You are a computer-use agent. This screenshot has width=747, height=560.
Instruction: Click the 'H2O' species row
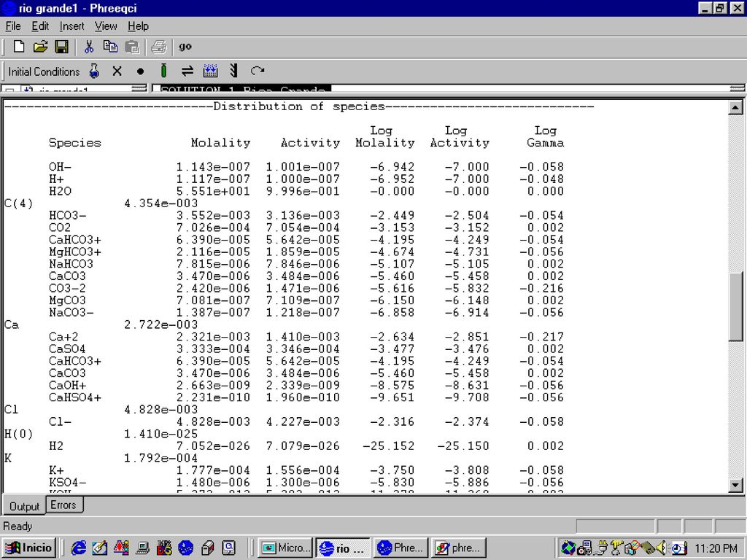coord(306,192)
